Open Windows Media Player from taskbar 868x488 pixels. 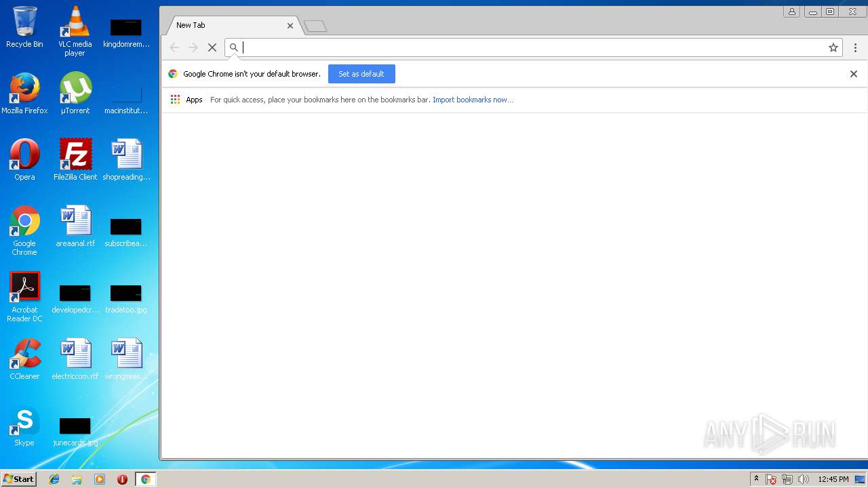[100, 479]
